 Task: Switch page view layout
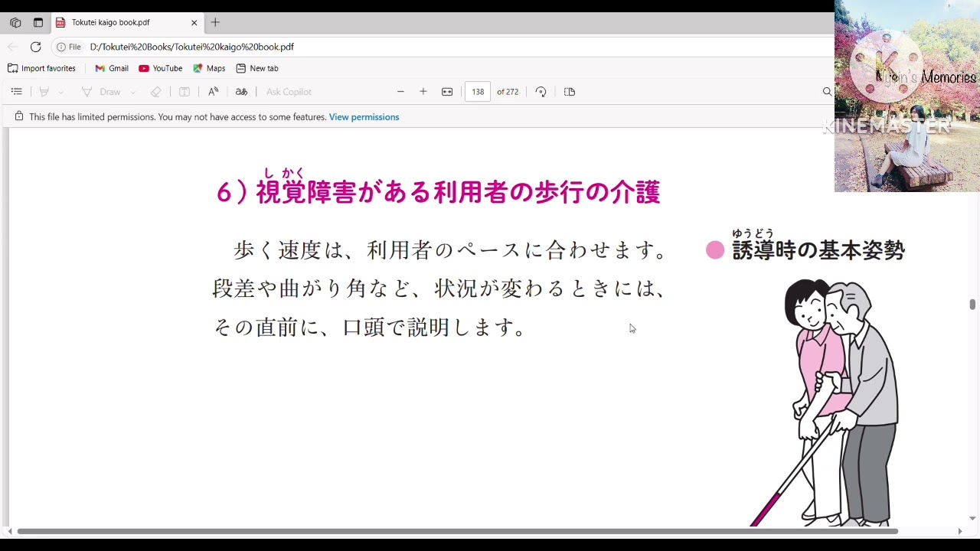point(570,92)
